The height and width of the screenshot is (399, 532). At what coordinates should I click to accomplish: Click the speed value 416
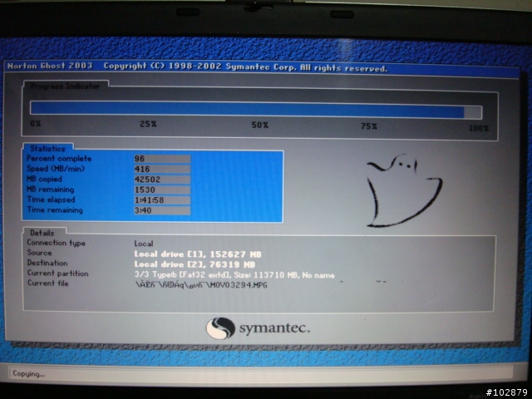[x=162, y=169]
